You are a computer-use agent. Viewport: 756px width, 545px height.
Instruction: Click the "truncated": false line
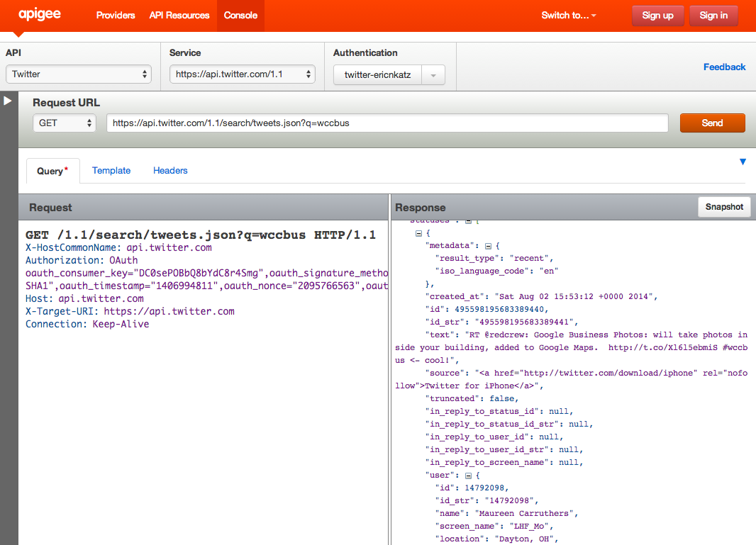click(472, 398)
